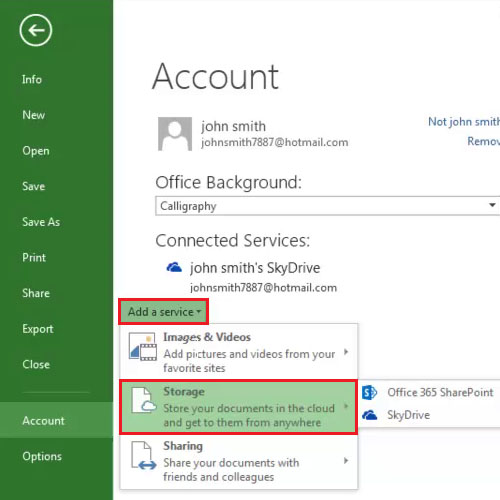This screenshot has width=500, height=500.
Task: Choose the Storage service entry
Action: pos(239,407)
